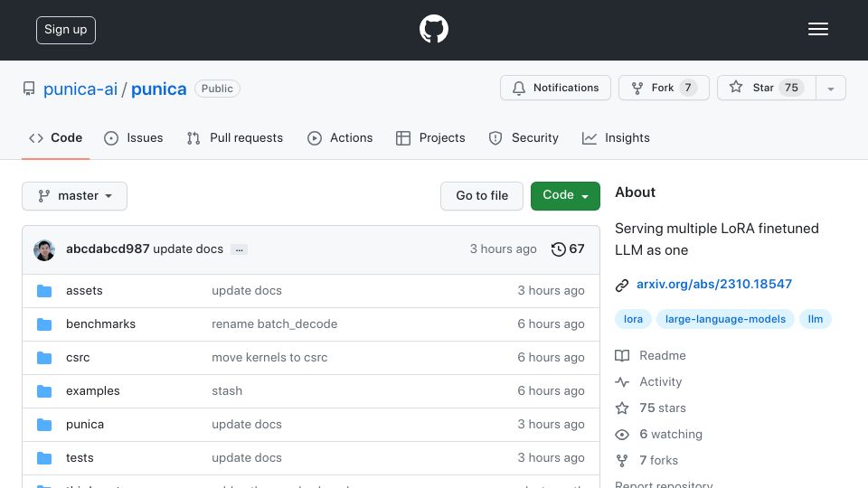Viewport: 868px width, 488px height.
Task: Switch to the Issues tab
Action: [134, 137]
